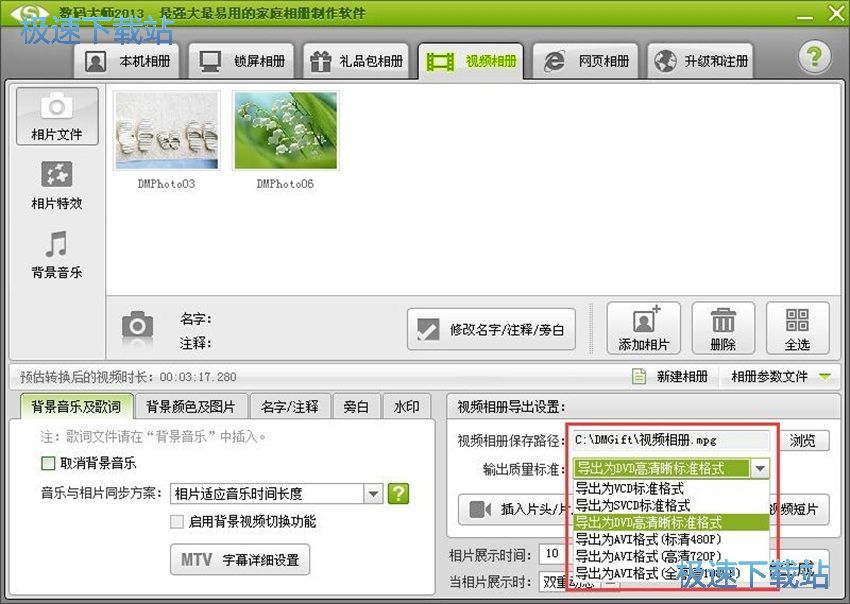This screenshot has width=850, height=604.
Task: Click the monitor icon on 锁屏相册 tab
Action: tap(210, 61)
